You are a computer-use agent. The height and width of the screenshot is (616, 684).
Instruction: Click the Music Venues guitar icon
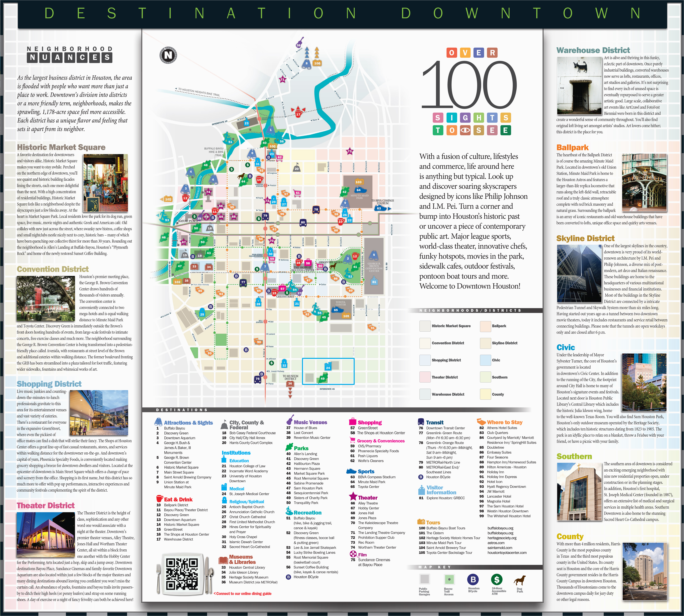pyautogui.click(x=290, y=420)
